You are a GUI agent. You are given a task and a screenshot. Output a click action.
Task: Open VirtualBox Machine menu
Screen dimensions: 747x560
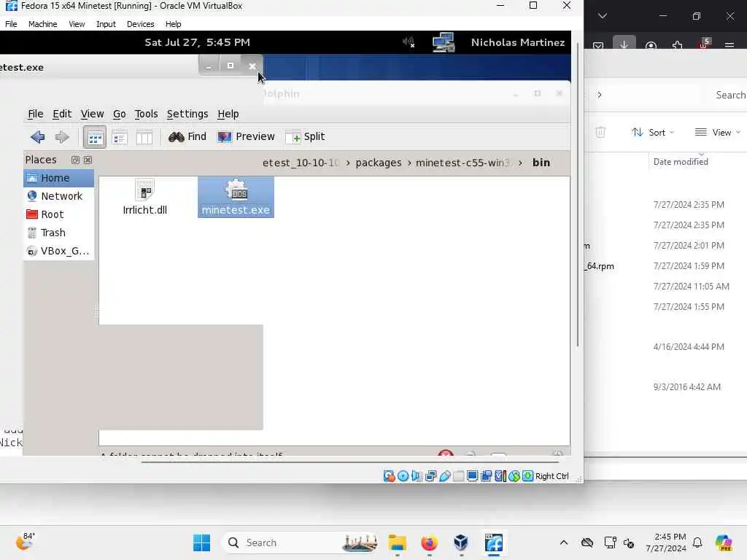point(43,24)
